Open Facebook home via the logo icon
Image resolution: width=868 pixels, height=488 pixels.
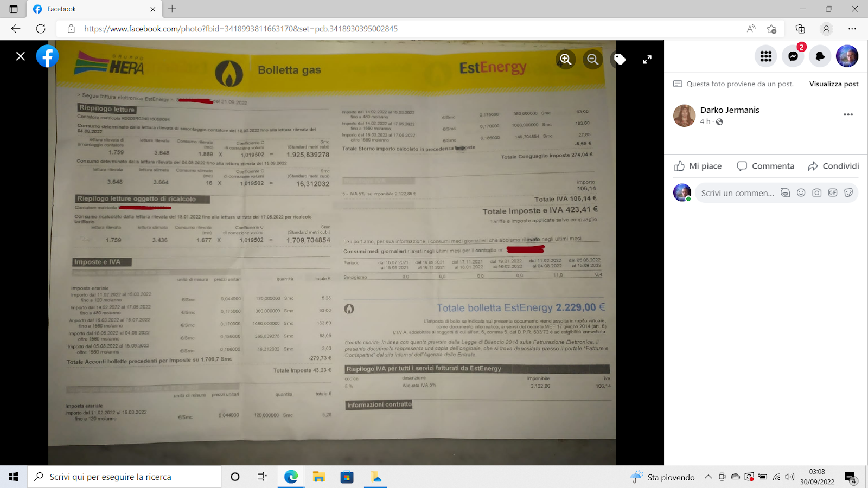pyautogui.click(x=48, y=56)
